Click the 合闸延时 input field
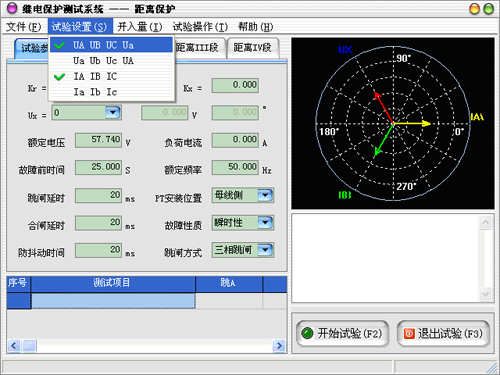The image size is (500, 375). coord(98,223)
